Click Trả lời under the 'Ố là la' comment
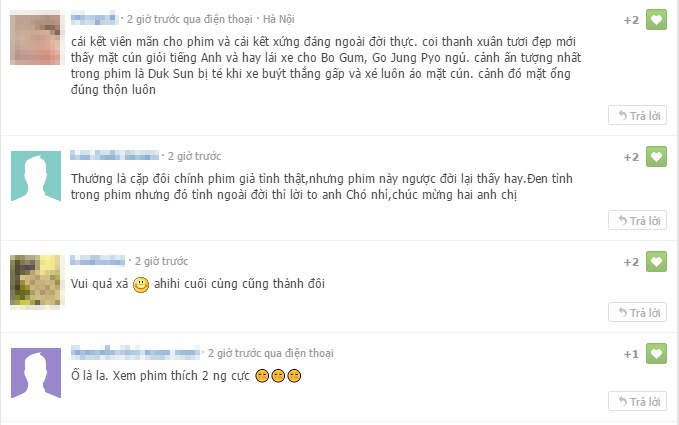 tap(637, 401)
